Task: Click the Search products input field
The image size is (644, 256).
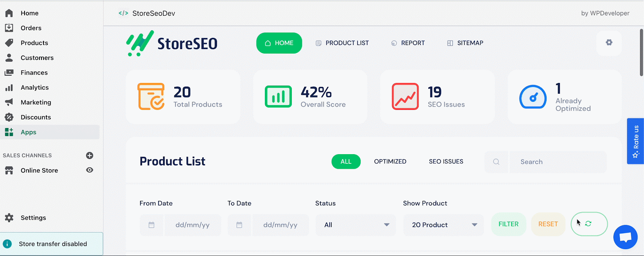Action: coord(558,162)
